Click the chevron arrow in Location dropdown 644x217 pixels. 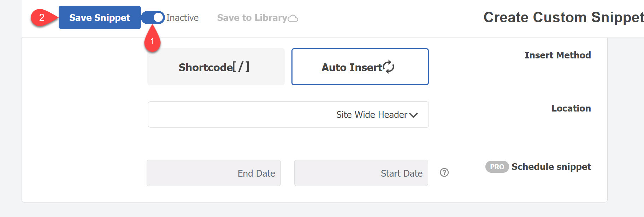413,115
